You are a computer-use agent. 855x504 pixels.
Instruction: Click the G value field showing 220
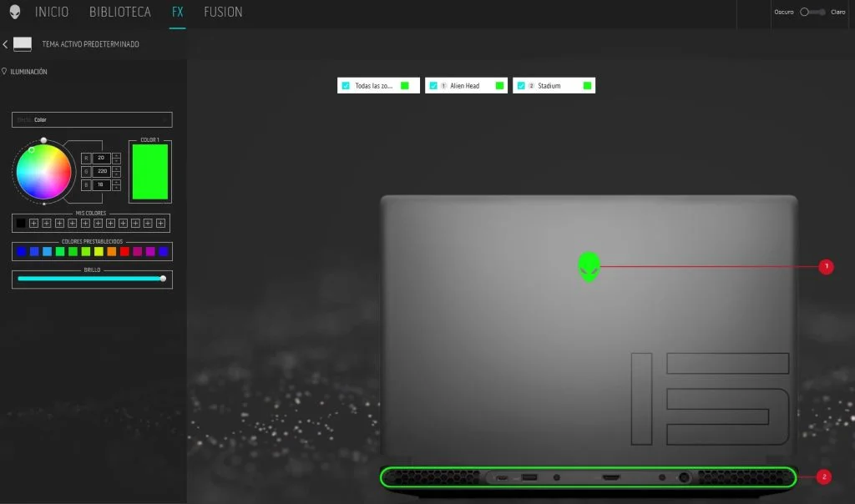(x=101, y=172)
